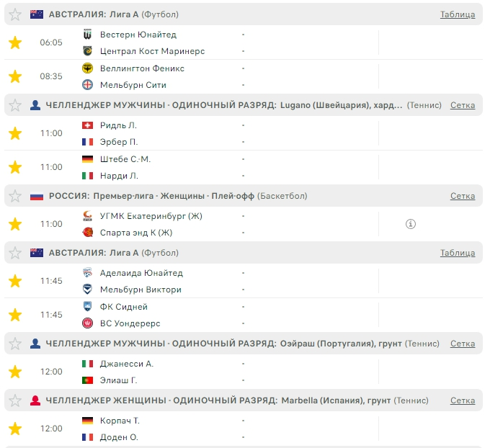Click the Portuguese flag next to Элиаш Г.
This screenshot has height=448, width=490.
tap(88, 380)
